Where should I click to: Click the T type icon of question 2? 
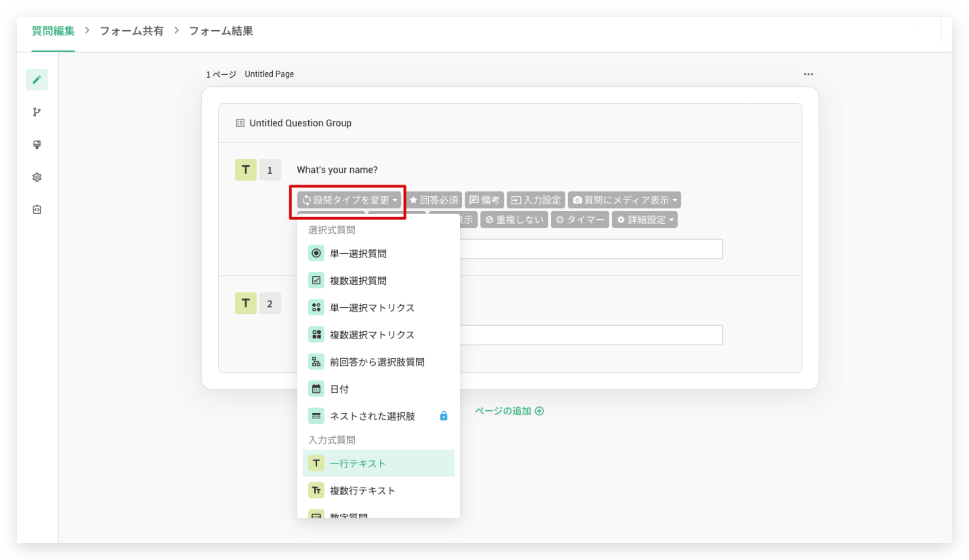click(245, 303)
